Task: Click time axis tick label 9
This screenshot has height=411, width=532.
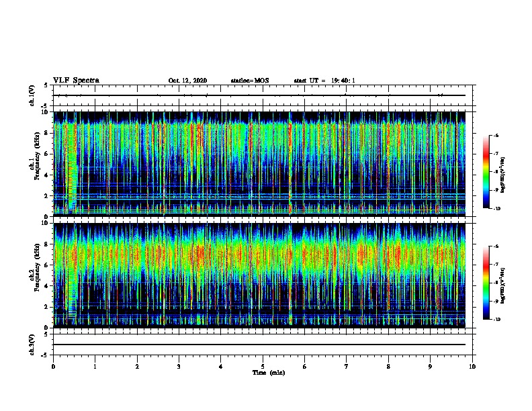Action: [430, 367]
